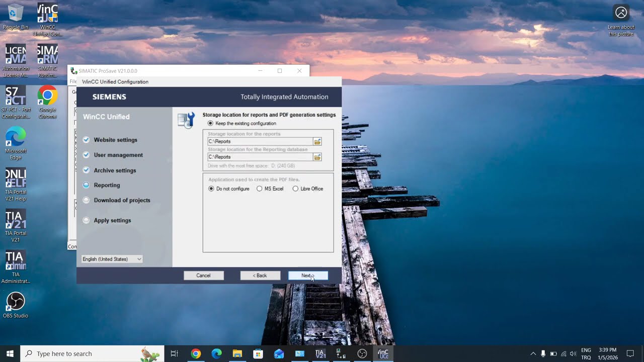
Task: Go to Archive settings step
Action: point(115,170)
